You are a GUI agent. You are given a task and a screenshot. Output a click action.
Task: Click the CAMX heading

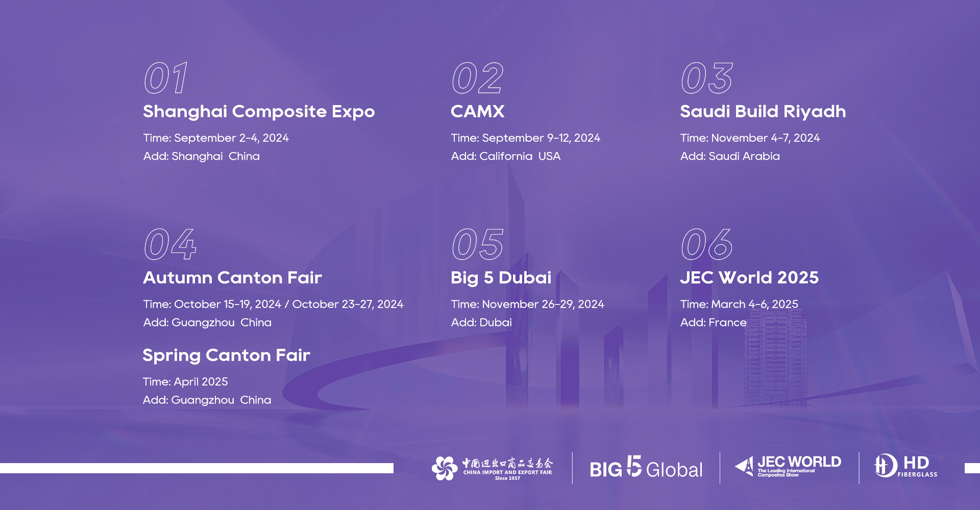pos(478,111)
